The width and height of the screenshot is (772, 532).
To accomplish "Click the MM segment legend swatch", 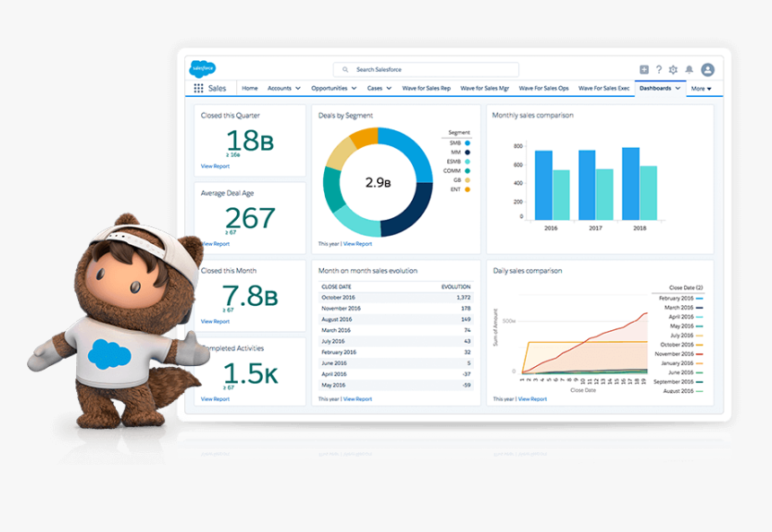I will 467,153.
